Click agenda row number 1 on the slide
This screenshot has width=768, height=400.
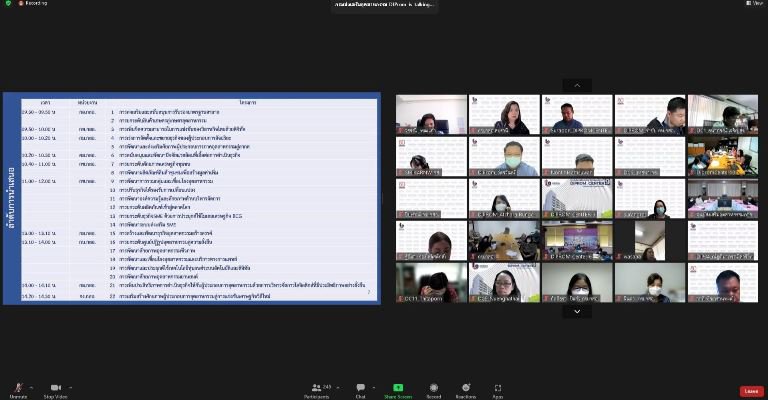[x=164, y=112]
